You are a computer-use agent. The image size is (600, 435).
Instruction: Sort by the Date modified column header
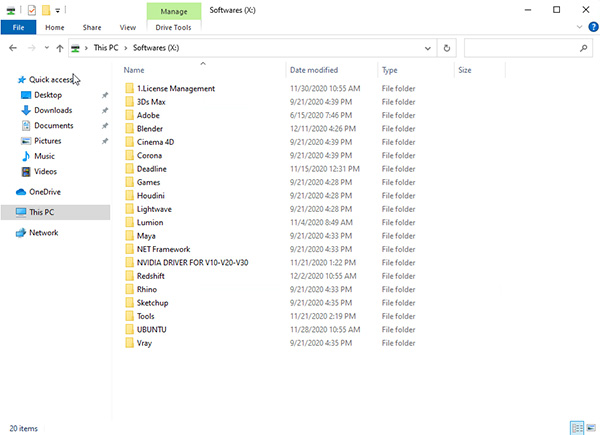(312, 71)
